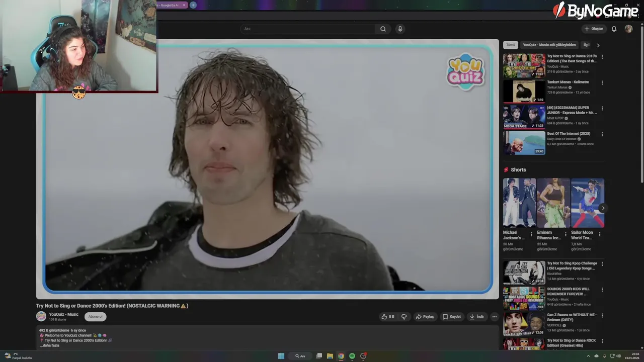Open options for Try Not to Sing 2010's video
644x362 pixels.
coord(602,57)
